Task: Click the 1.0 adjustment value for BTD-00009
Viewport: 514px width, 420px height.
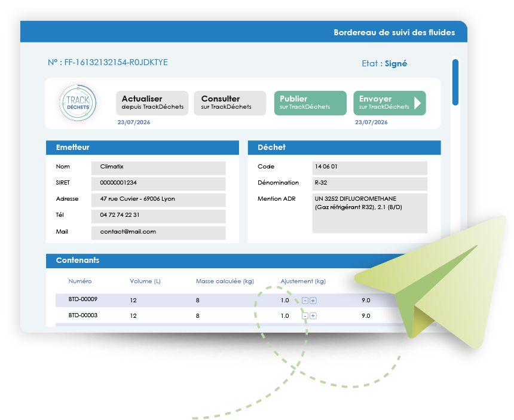Action: (x=285, y=301)
